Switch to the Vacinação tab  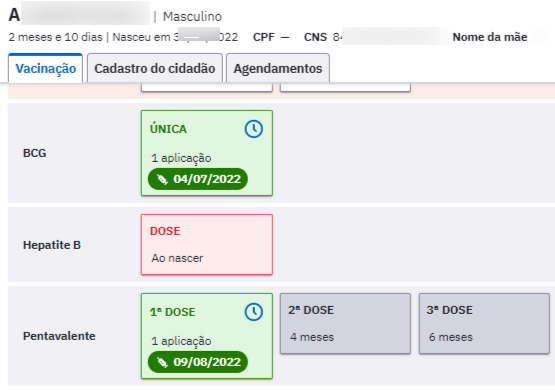point(46,68)
